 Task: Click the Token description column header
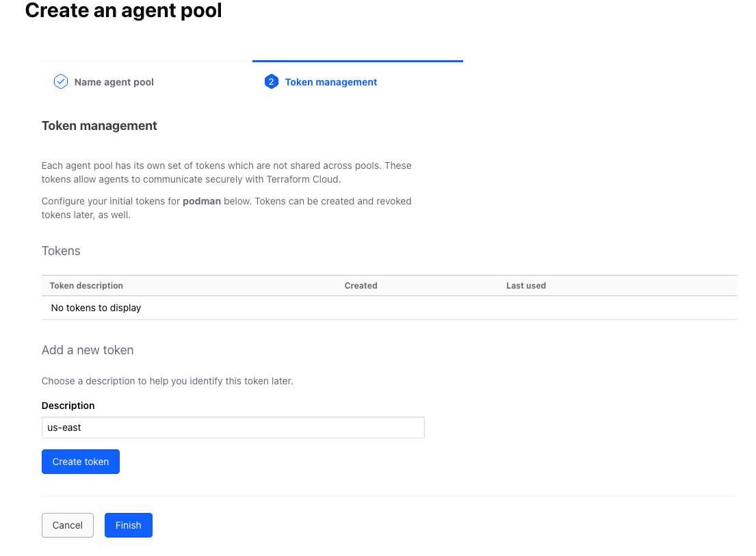coord(86,286)
